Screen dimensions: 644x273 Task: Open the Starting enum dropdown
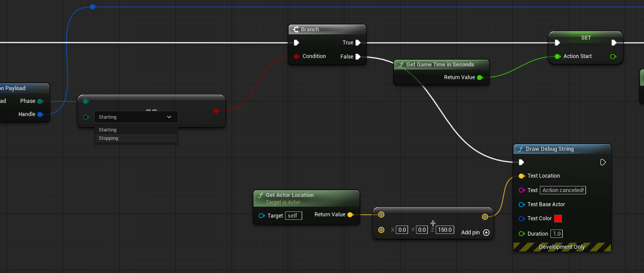coord(136,117)
